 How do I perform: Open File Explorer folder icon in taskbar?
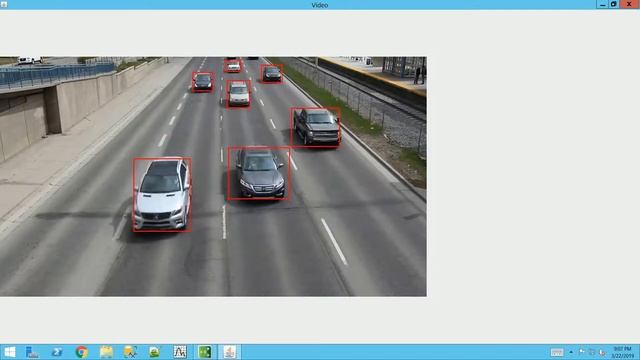pos(106,352)
